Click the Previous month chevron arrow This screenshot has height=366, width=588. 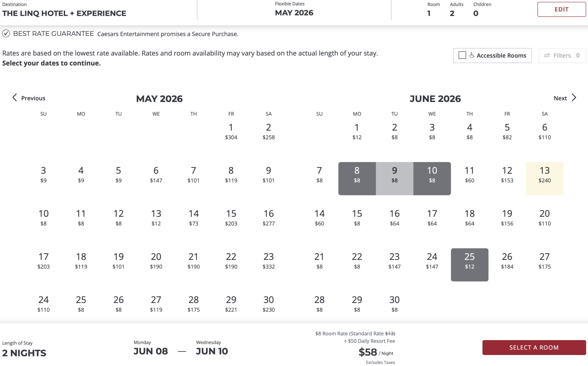coord(14,98)
